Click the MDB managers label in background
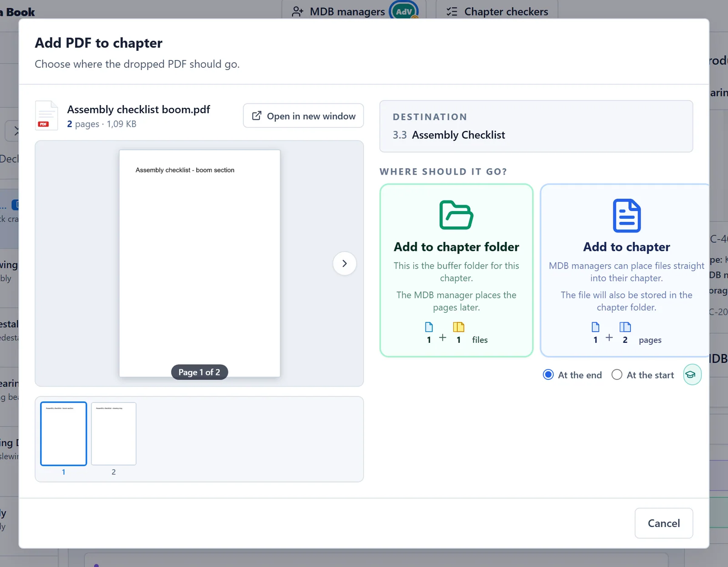This screenshot has width=728, height=567. click(x=347, y=11)
